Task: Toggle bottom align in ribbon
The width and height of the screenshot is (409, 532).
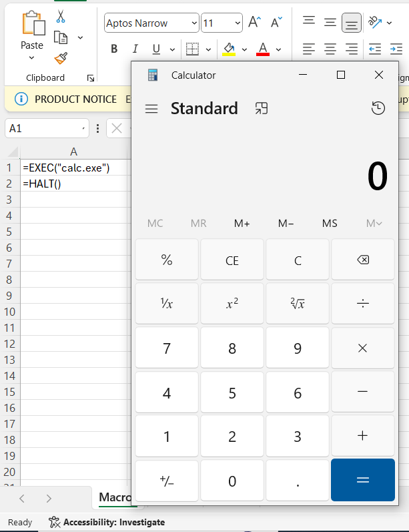Action: (x=352, y=23)
